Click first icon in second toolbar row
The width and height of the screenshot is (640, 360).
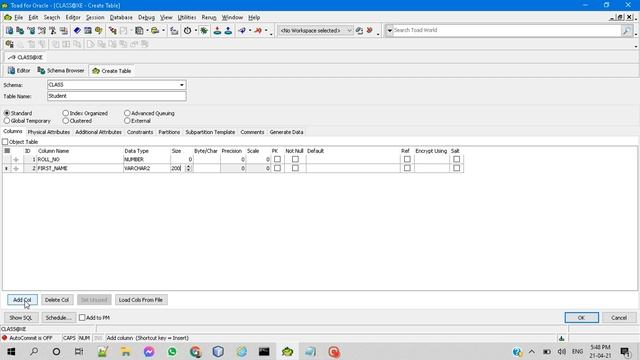click(9, 44)
